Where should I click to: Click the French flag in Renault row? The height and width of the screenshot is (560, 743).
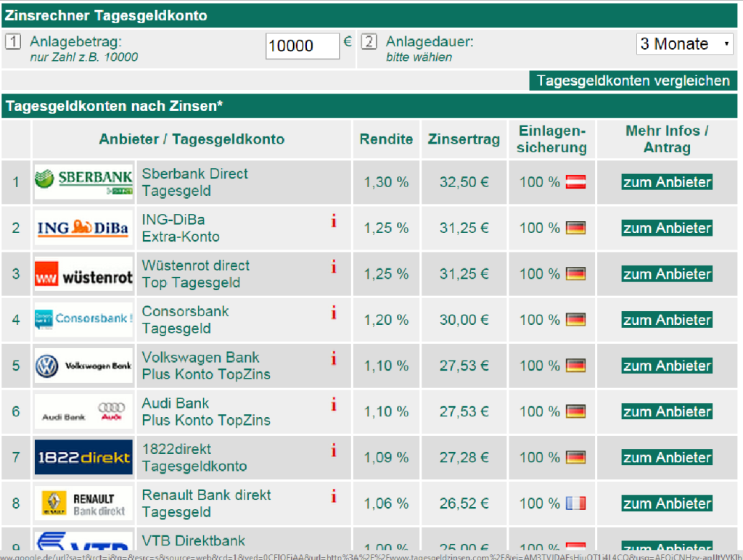575,503
